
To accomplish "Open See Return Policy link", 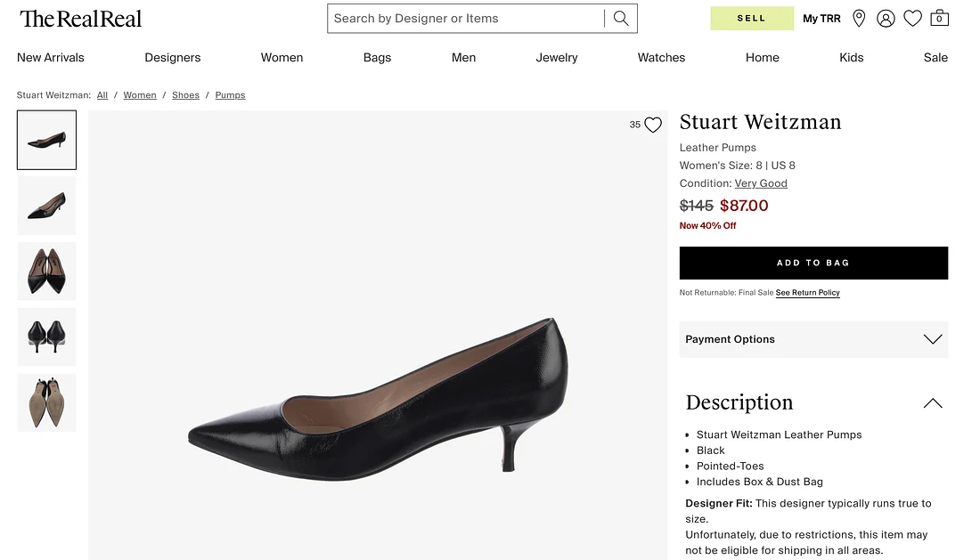I will tap(807, 293).
